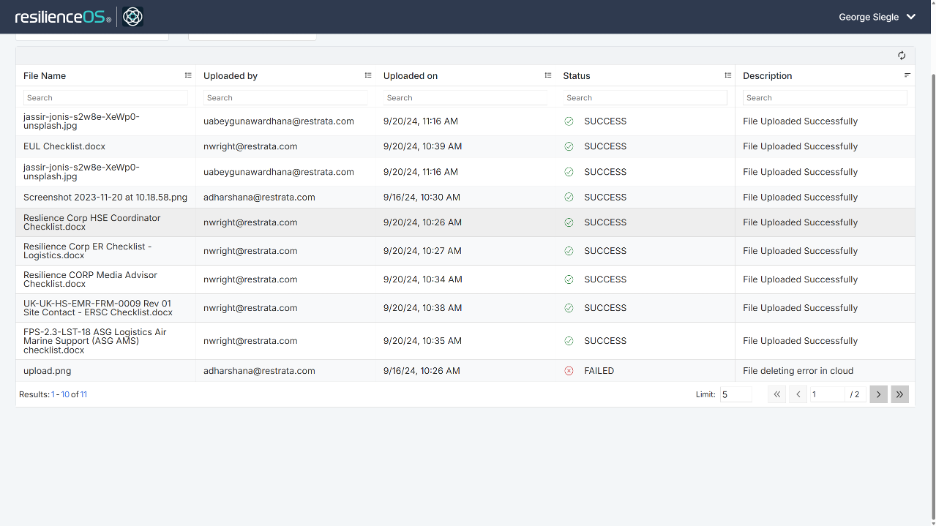Sort by Uploaded on column header
Viewport: 936px width, 526px height.
click(410, 76)
